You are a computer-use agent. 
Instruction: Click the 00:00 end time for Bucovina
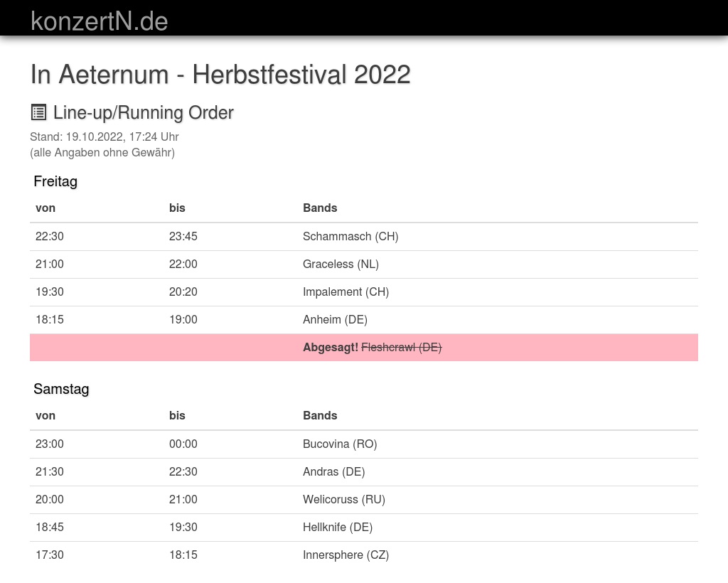point(183,444)
